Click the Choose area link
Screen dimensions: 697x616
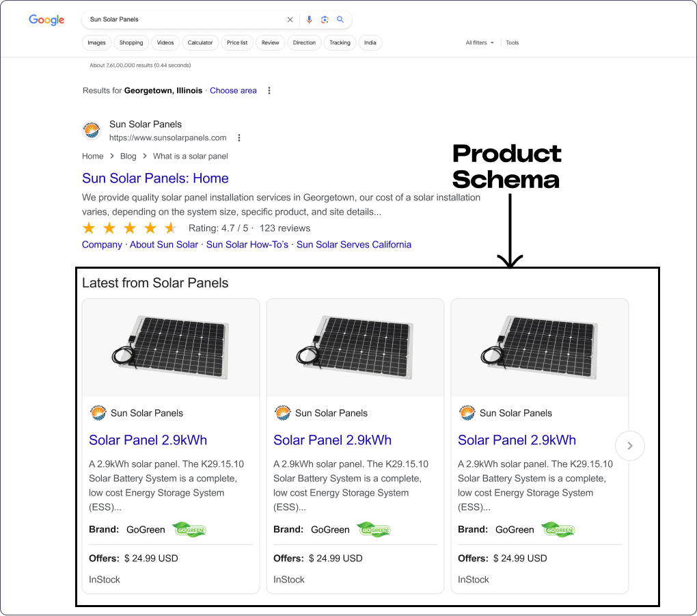tap(233, 90)
